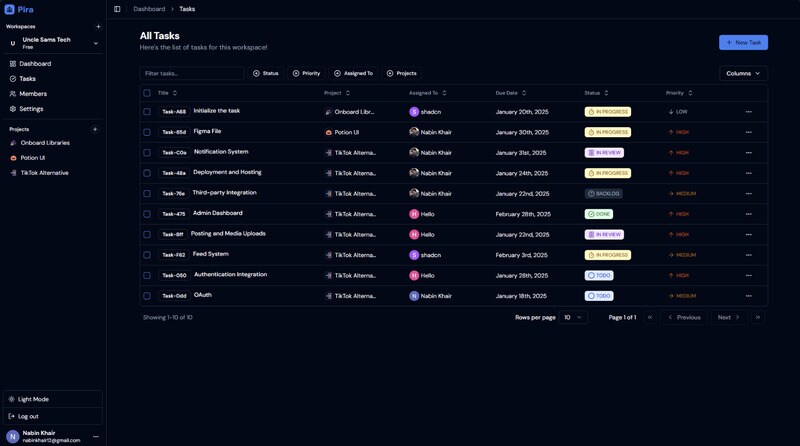Open the Columns dropdown

[743, 73]
